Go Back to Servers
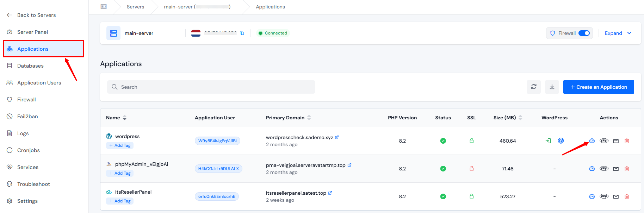 point(31,15)
